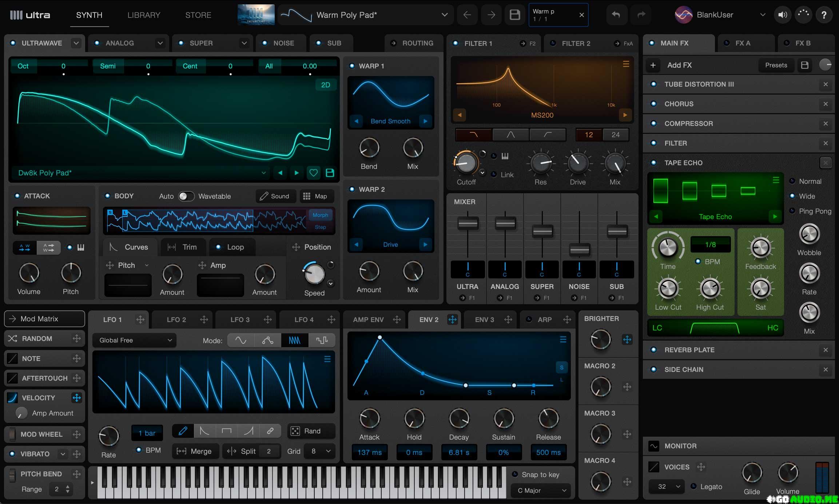839x504 pixels.
Task: Switch to the STORE tab
Action: 198,15
